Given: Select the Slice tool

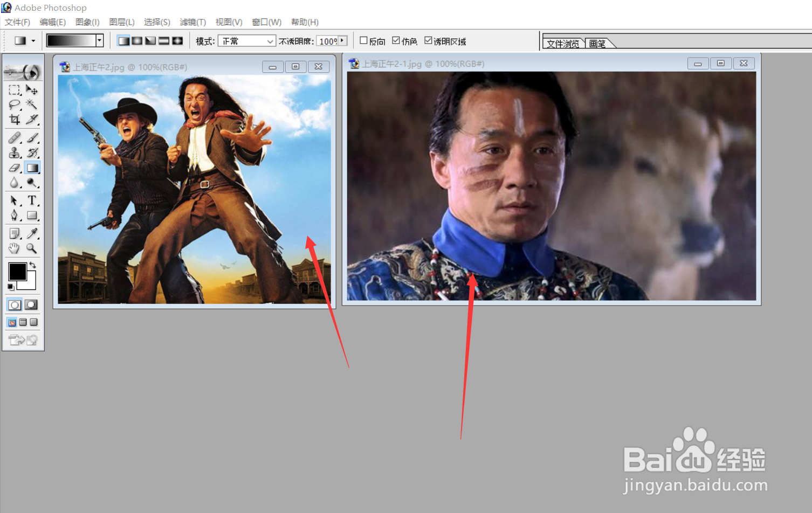Looking at the screenshot, I should (32, 119).
